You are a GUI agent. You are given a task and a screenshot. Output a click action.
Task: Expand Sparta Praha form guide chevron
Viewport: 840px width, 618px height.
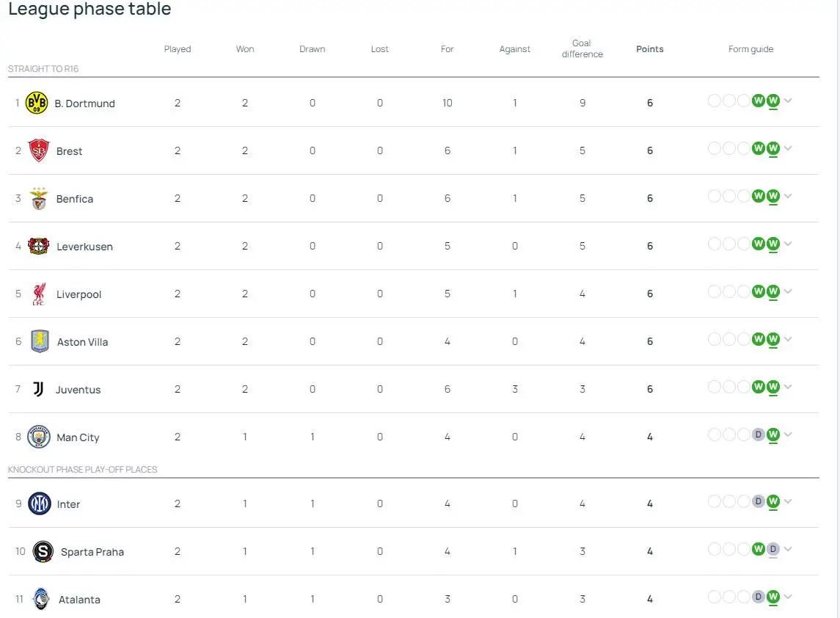[x=788, y=549]
